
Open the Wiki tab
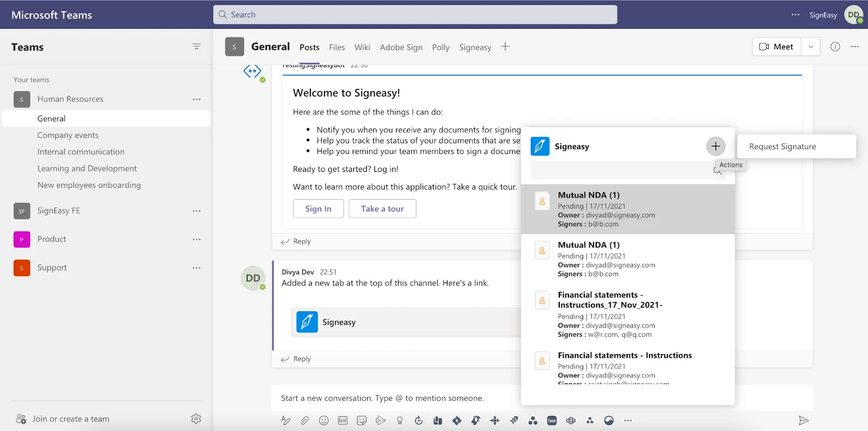click(x=362, y=47)
